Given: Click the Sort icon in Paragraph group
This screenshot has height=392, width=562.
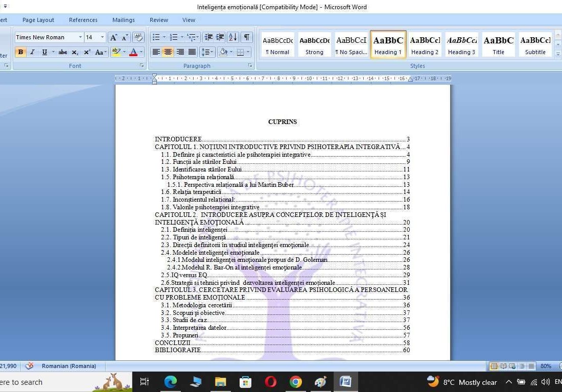Looking at the screenshot, I should click(232, 37).
